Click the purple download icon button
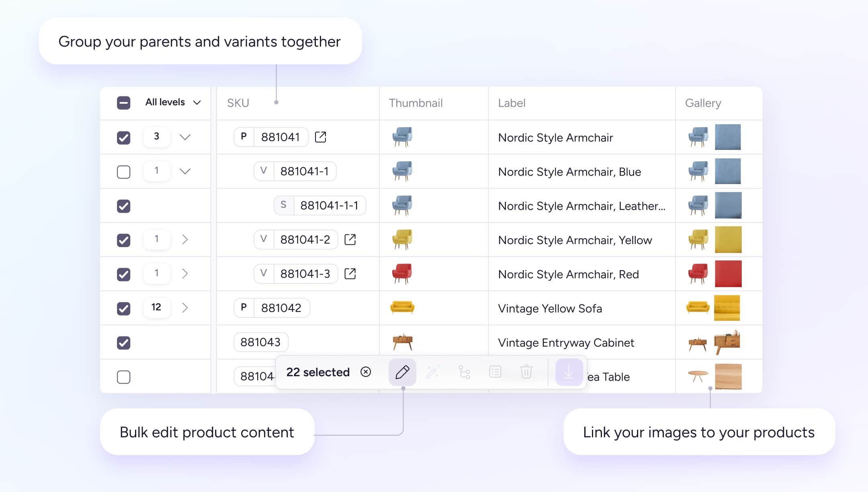 pos(569,372)
